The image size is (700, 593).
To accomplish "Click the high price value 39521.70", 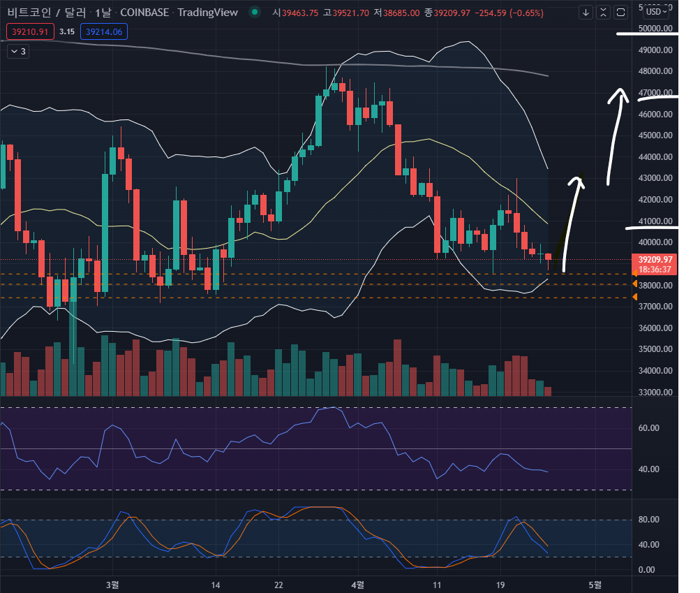I will pos(351,13).
